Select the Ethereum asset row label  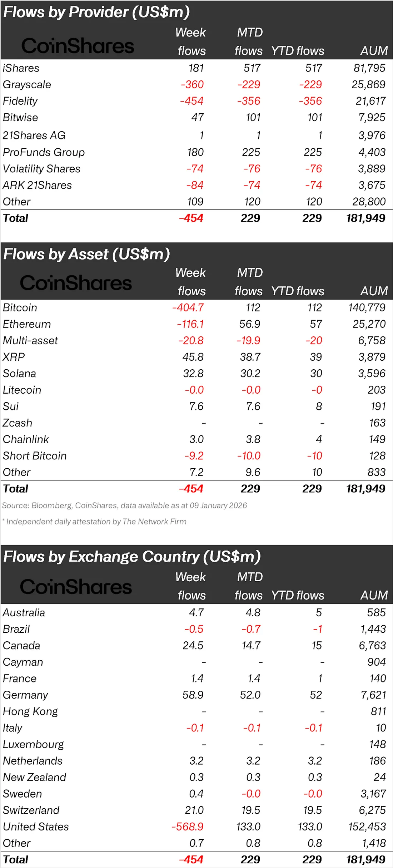(27, 324)
